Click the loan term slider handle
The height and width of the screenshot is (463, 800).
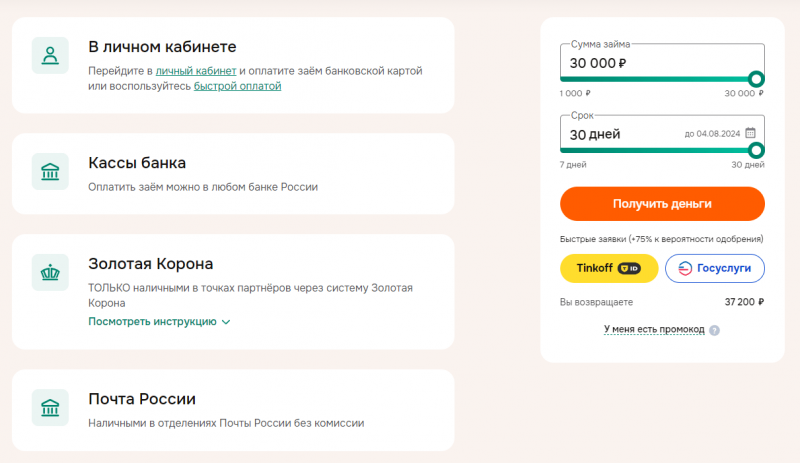pyautogui.click(x=756, y=150)
